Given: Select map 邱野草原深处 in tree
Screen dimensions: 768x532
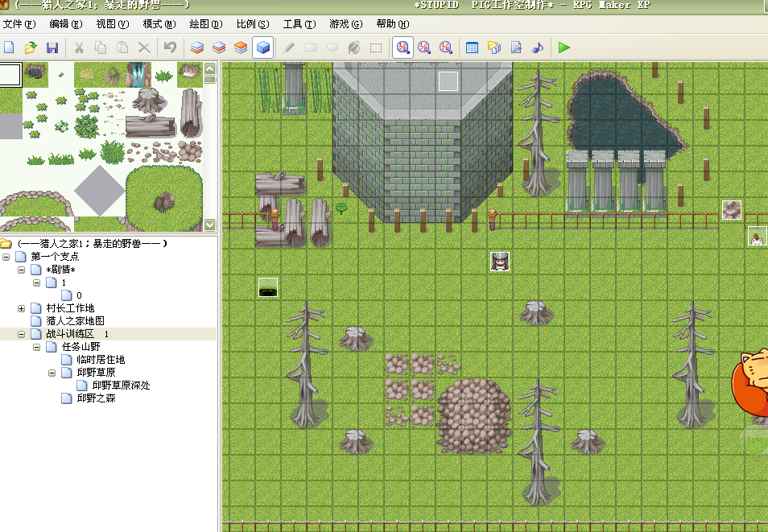Looking at the screenshot, I should pyautogui.click(x=121, y=386).
